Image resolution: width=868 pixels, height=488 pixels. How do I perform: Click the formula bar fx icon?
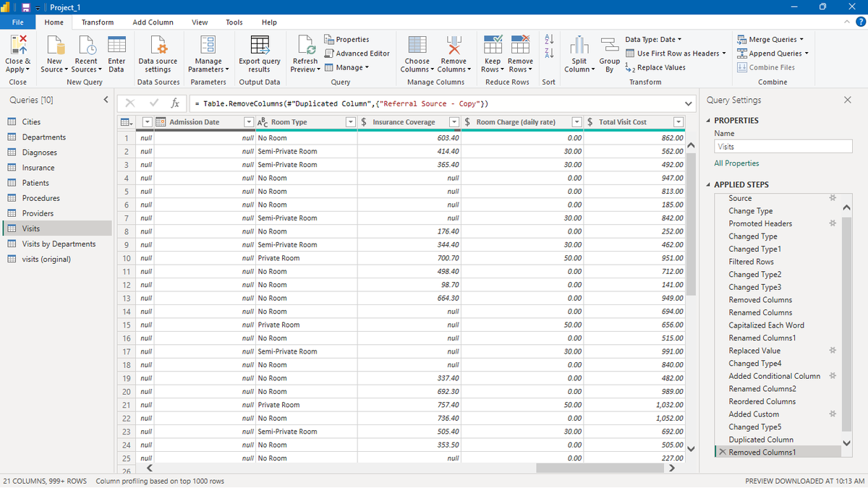coord(174,103)
